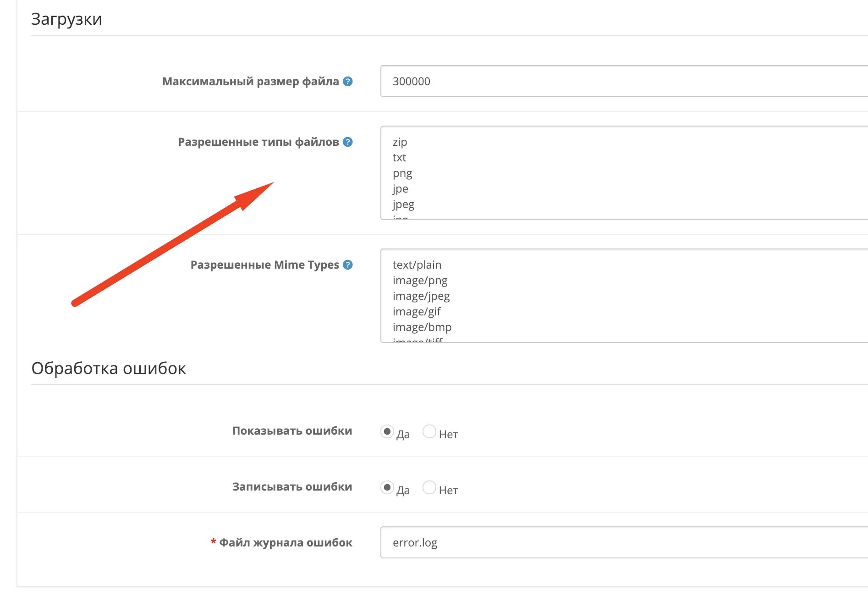Click the Обработка ошибок section heading
The height and width of the screenshot is (596, 868).
[109, 368]
